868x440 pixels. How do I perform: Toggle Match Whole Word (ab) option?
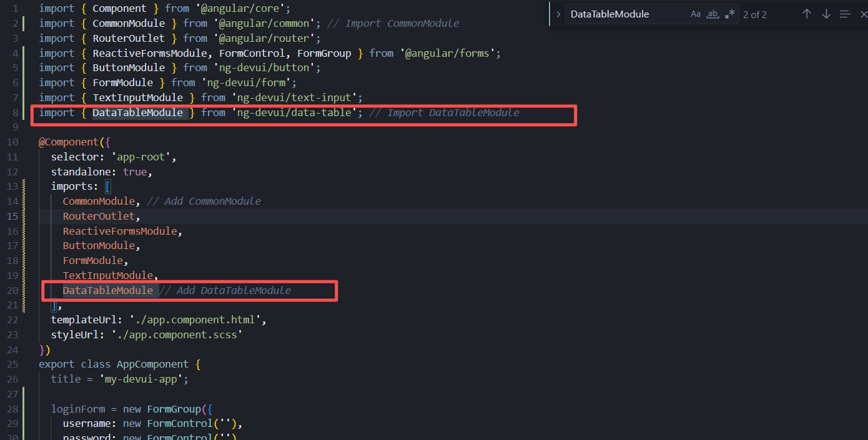point(713,14)
